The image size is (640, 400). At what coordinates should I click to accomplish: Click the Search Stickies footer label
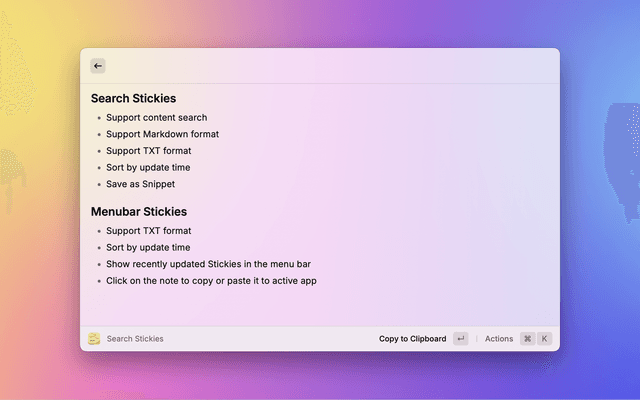pos(135,339)
